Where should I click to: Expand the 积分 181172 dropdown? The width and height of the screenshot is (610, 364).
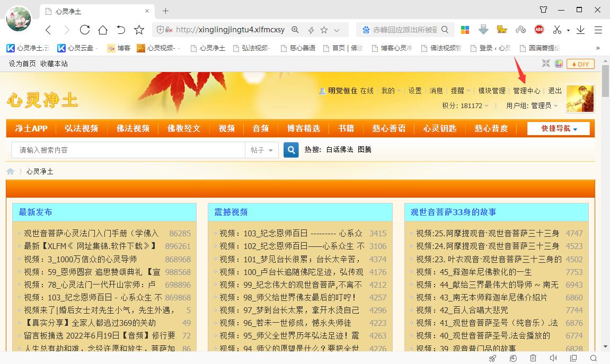465,105
